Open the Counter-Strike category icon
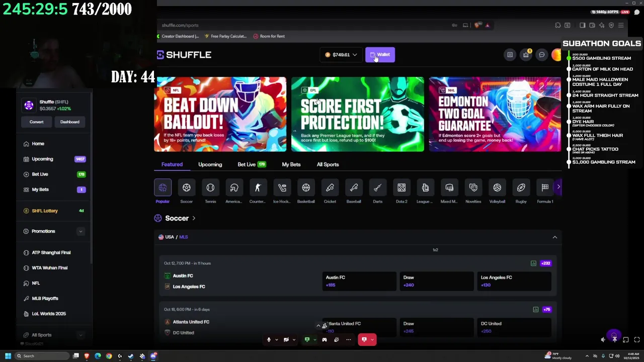Viewport: 644px width, 362px height. (258, 188)
